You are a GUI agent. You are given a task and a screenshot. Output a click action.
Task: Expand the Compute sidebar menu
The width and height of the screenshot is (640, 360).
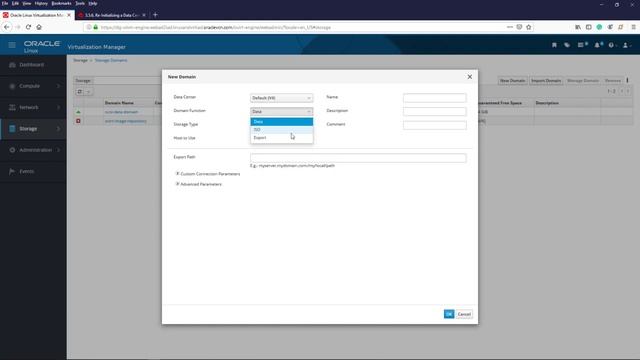pos(33,86)
